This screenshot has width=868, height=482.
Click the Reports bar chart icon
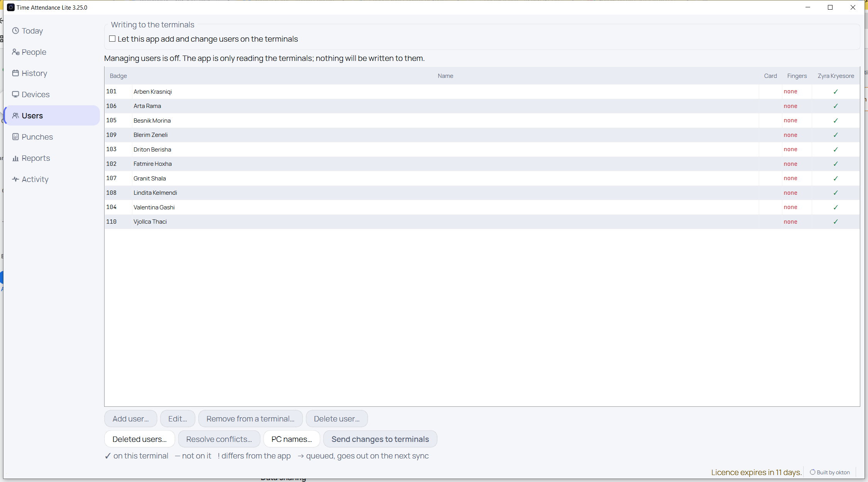(15, 158)
